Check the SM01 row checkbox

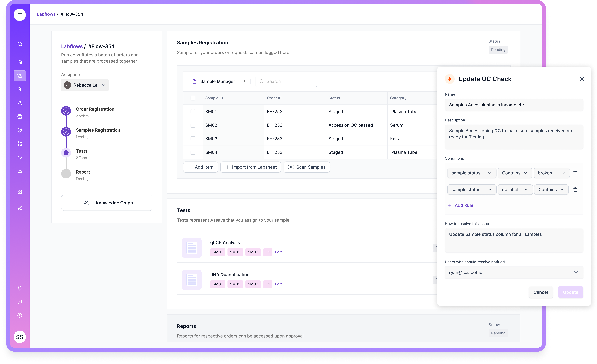click(193, 112)
